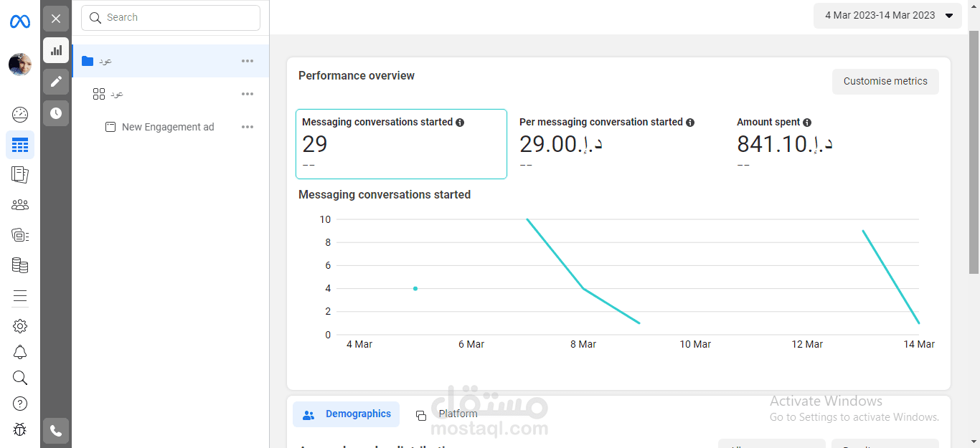Open Settings gear icon
Viewport: 980px width, 448px height.
(20, 326)
